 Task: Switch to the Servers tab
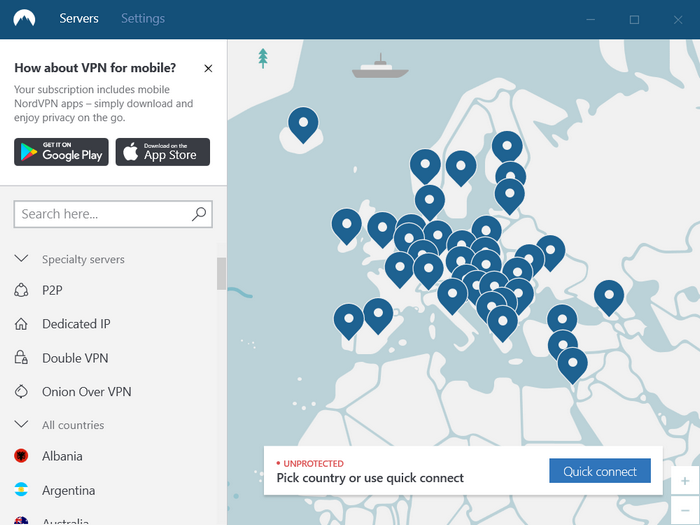79,18
